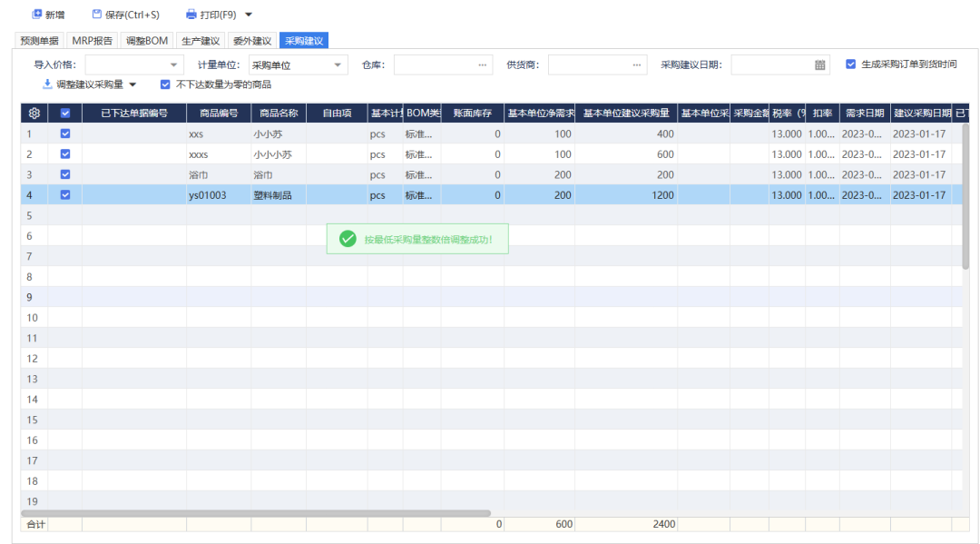This screenshot has width=980, height=544.
Task: Toggle the select-all checkbox in table header
Action: (64, 114)
